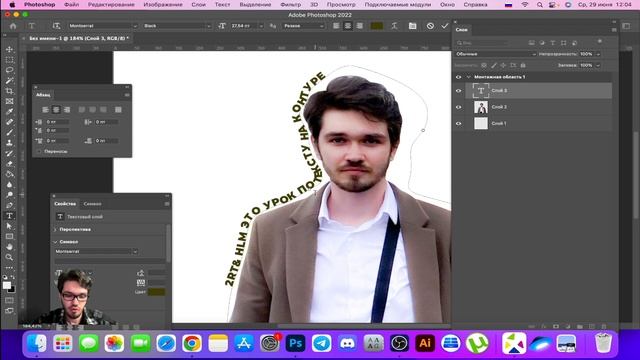Filter layers by pixel kind icon
This screenshot has width=640, height=360.
coord(531,42)
